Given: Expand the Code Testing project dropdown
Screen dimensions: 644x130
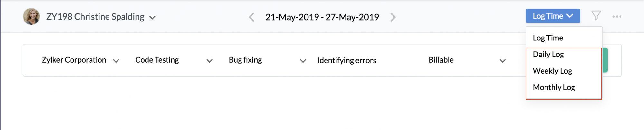Looking at the screenshot, I should (x=209, y=61).
